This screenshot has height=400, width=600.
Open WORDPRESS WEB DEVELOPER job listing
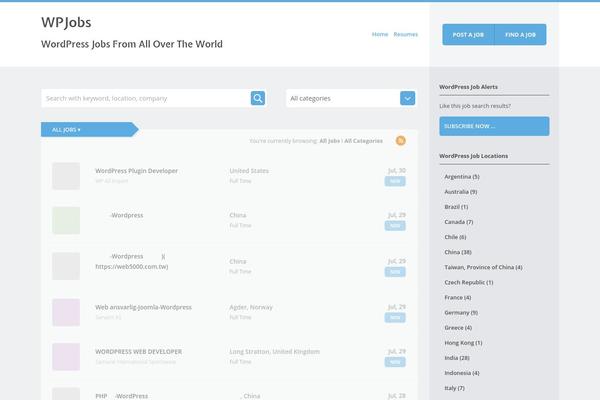(x=139, y=351)
